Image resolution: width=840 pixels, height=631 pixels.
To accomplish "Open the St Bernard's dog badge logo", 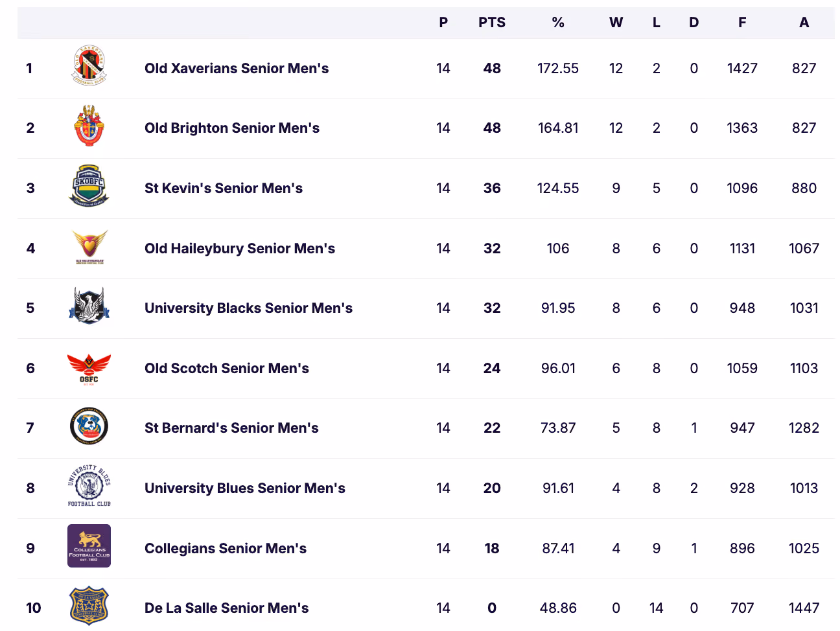I will pos(89,426).
